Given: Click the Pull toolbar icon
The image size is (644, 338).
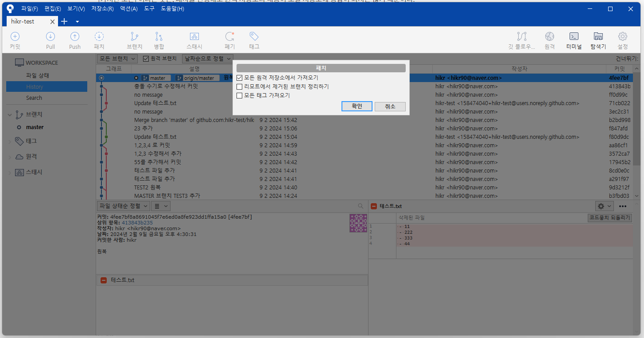Looking at the screenshot, I should (50, 40).
